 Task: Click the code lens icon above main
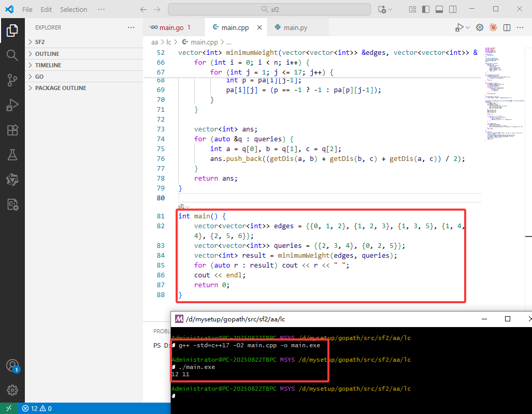tap(181, 206)
